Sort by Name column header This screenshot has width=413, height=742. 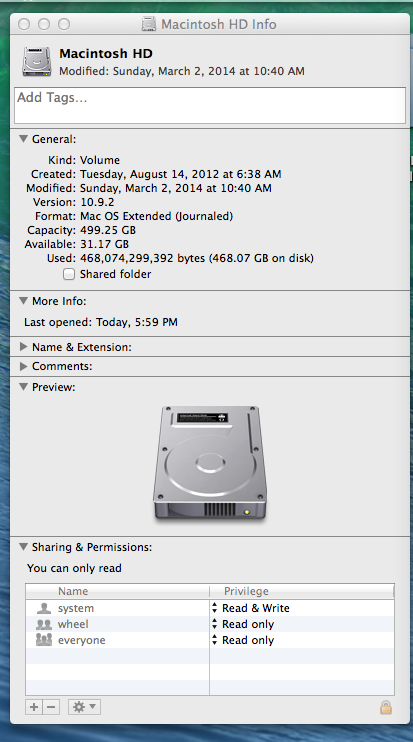point(117,591)
